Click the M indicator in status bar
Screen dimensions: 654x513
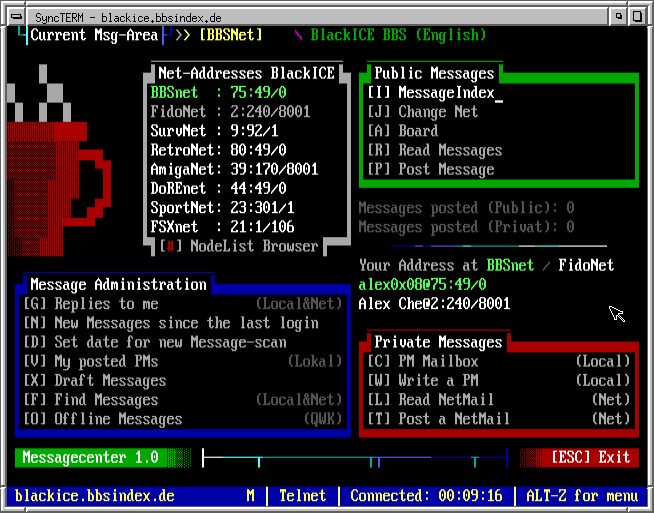click(250, 495)
